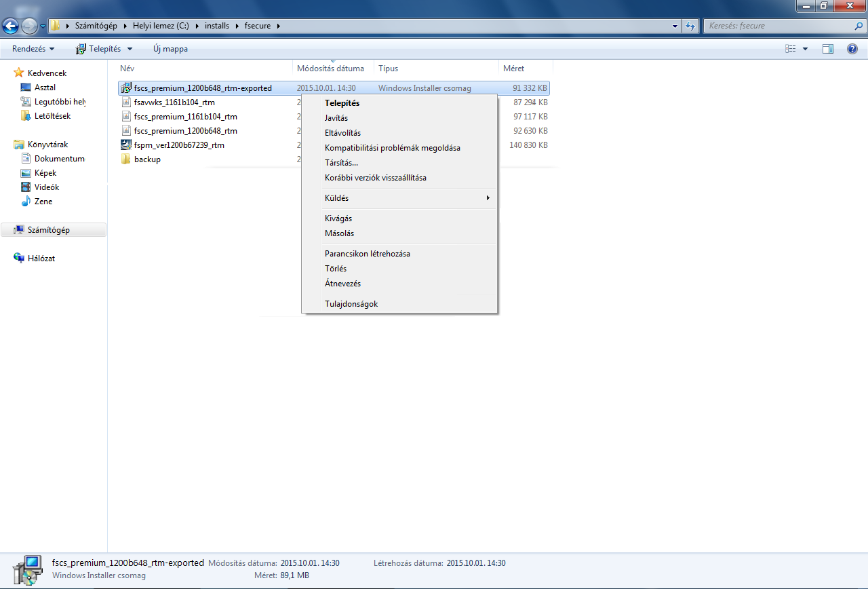Expand the arrow after fsecure breadcrumb
Viewport: 868px width, 589px height.
pyautogui.click(x=278, y=26)
